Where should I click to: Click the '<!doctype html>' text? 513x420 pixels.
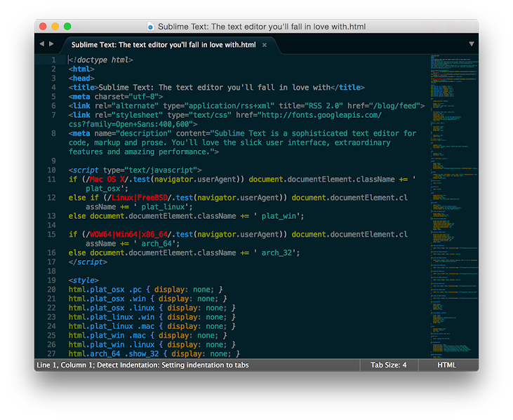pos(101,60)
